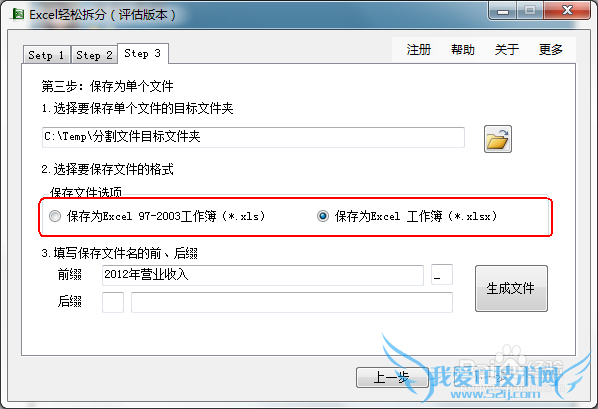Click the prefix separator box containing underscore
The width and height of the screenshot is (598, 409).
(442, 274)
